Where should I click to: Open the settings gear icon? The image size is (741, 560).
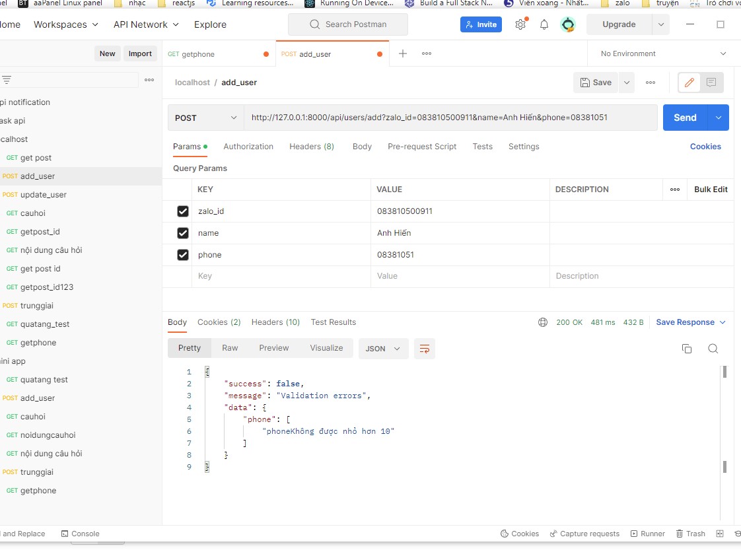520,24
